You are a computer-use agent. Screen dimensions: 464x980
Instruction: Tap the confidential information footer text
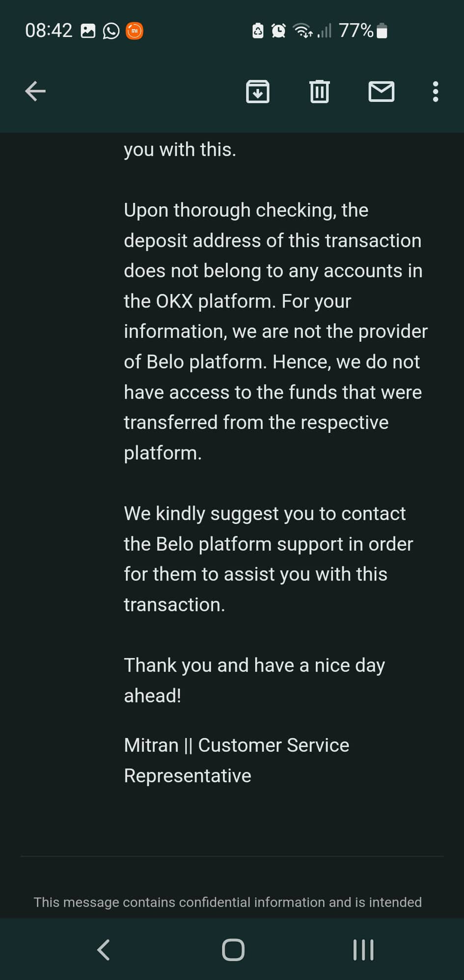pyautogui.click(x=227, y=902)
